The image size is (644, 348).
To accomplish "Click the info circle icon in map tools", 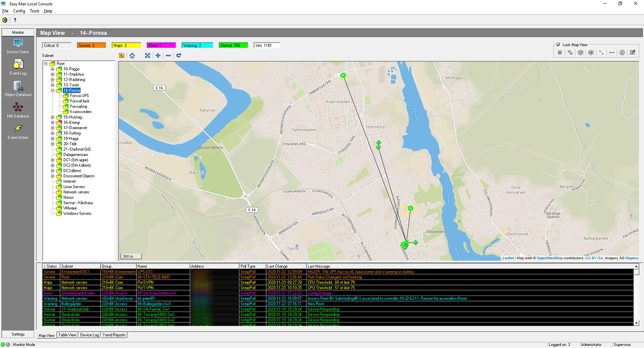I will tap(622, 52).
